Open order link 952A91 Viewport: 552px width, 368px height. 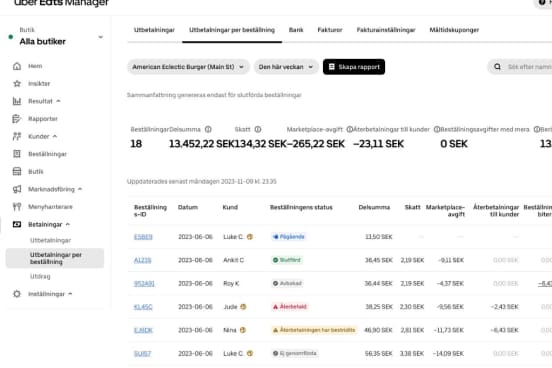(x=144, y=283)
